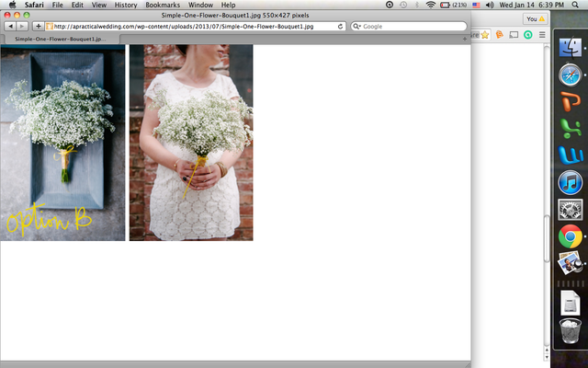Click the volume speaker icon
The height and width of the screenshot is (368, 588).
click(490, 5)
